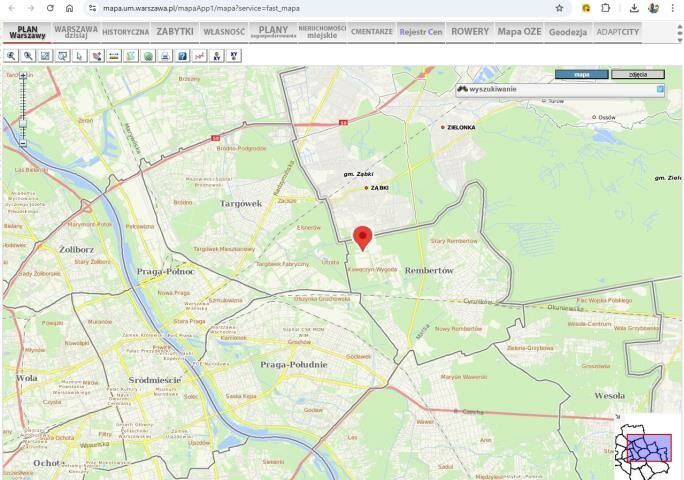The image size is (684, 480).
Task: Click the binoculars search icon
Action: [x=462, y=89]
